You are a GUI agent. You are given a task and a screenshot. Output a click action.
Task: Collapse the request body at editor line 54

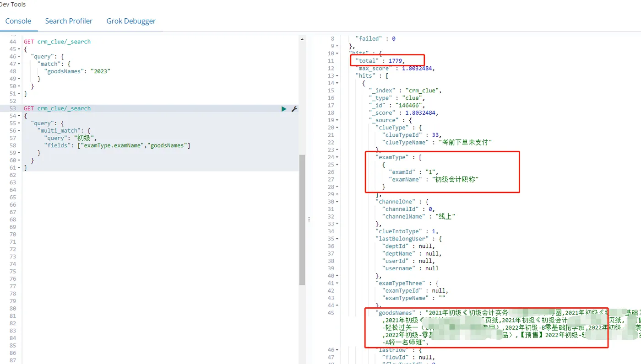[18, 116]
